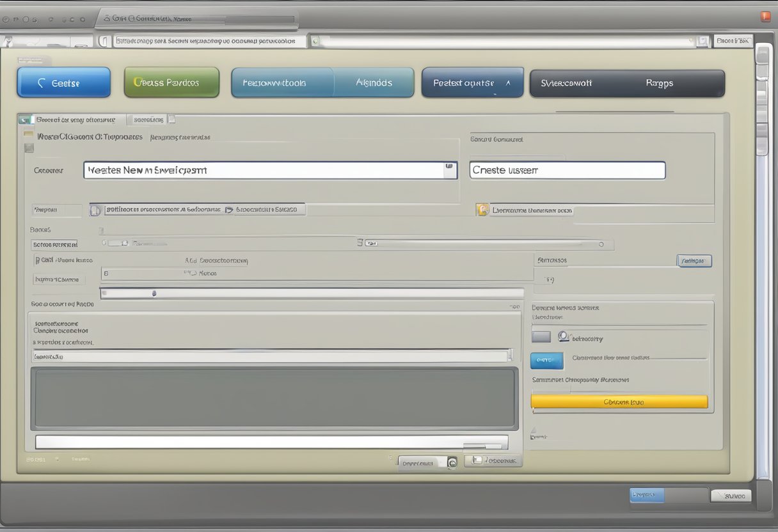Switch to the second tab above the form
778x532 pixels.
click(148, 119)
